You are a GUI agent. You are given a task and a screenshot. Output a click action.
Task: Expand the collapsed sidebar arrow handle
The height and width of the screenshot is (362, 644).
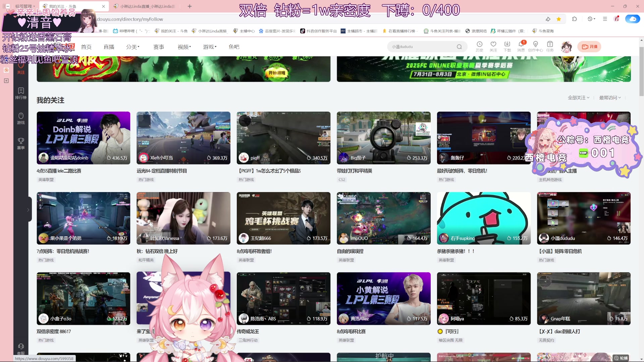tap(28, 209)
